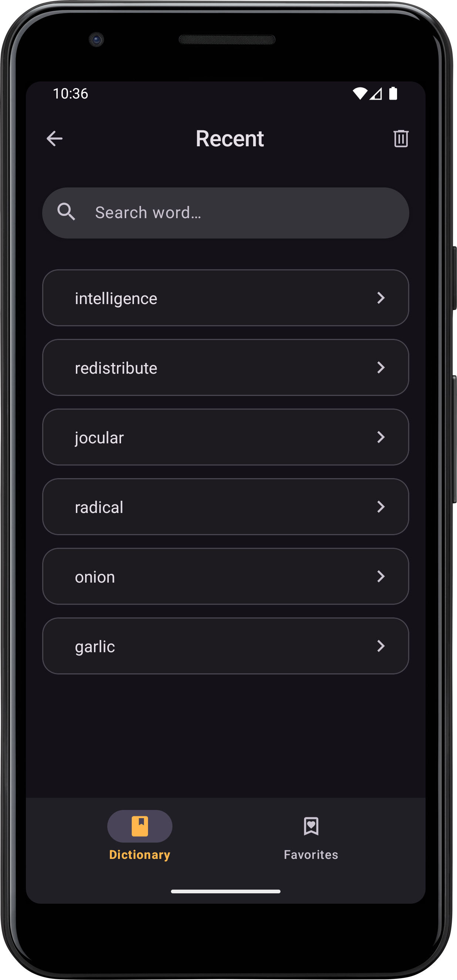Check the Wi-Fi status icon

[360, 94]
